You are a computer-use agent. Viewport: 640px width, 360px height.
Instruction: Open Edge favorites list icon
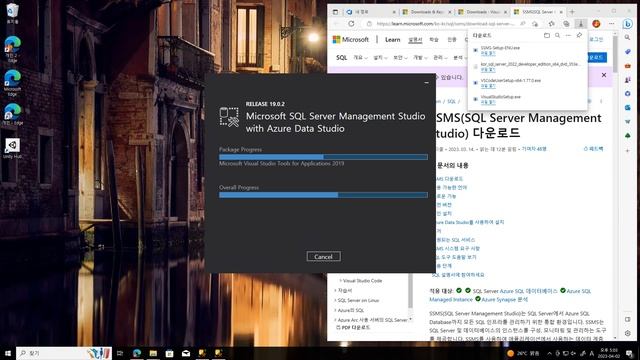551,24
